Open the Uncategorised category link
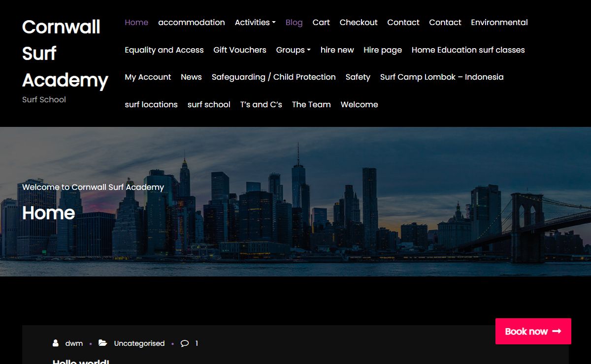The width and height of the screenshot is (591, 364). (139, 343)
